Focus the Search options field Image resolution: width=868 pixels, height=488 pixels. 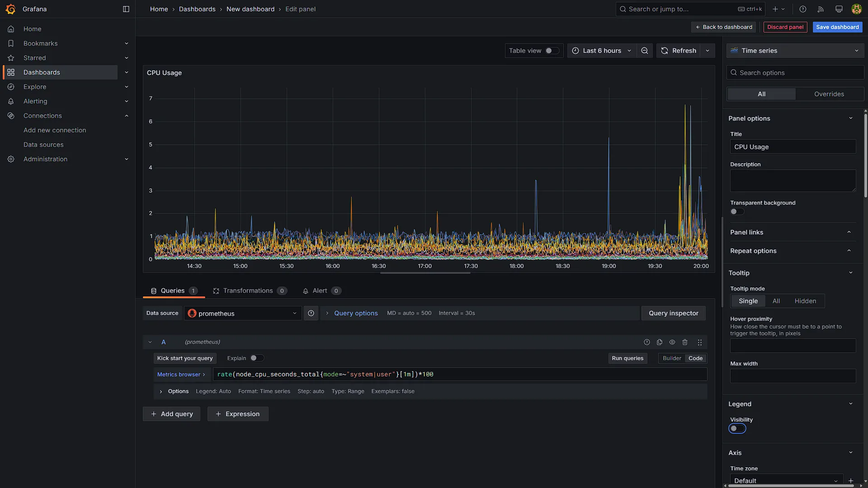coord(795,73)
